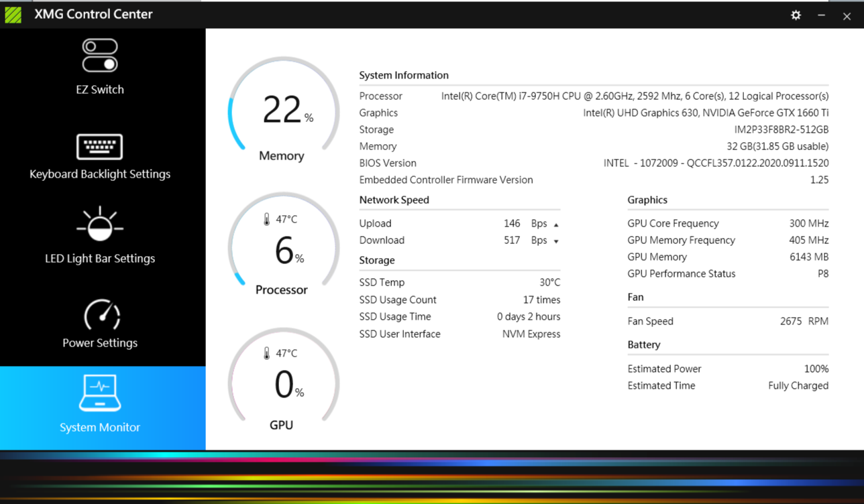Viewport: 864px width, 504px height.
Task: Open settings gear in title bar
Action: pos(796,15)
